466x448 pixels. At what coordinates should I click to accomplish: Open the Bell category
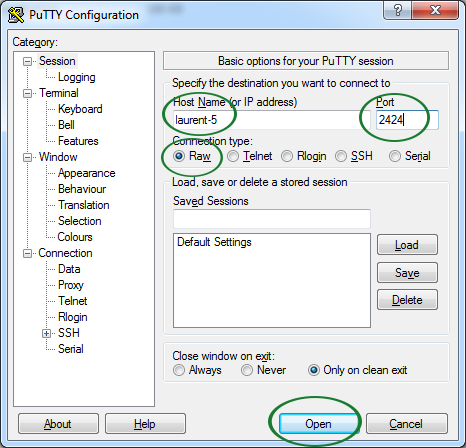(x=66, y=125)
